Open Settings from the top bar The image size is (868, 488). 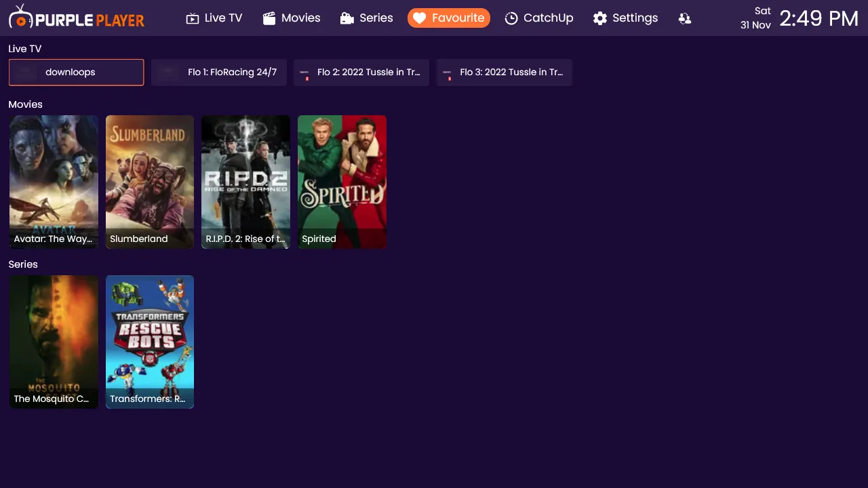tap(625, 18)
